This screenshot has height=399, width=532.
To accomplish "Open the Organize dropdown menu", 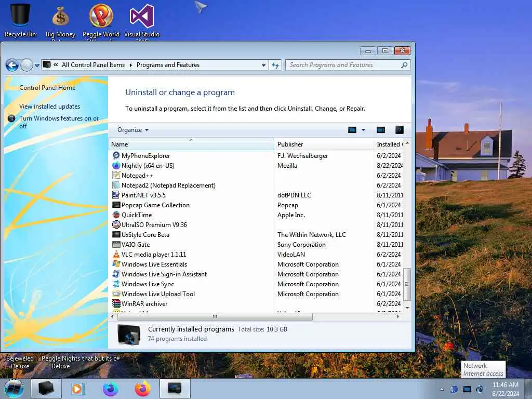I will 132,129.
